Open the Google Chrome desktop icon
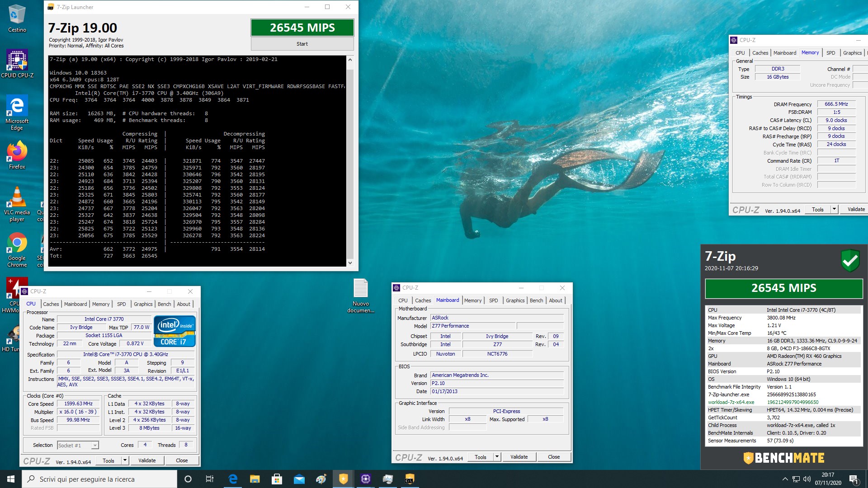868x488 pixels. pos(17,250)
